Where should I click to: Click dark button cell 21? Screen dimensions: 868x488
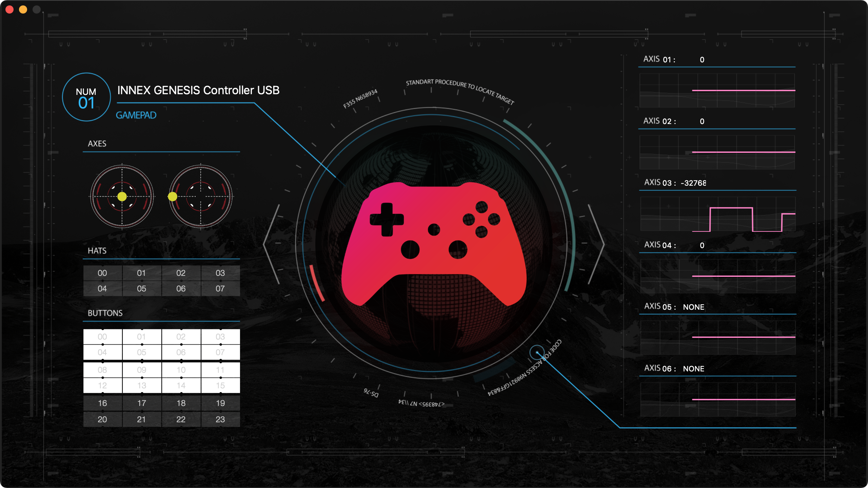pyautogui.click(x=142, y=419)
